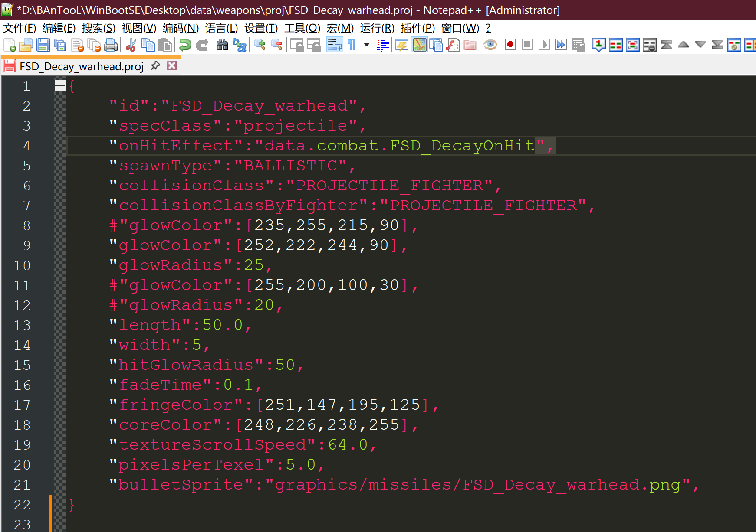Pin the FSD_Decay_warhead.proj tab
This screenshot has width=756, height=532.
(155, 66)
